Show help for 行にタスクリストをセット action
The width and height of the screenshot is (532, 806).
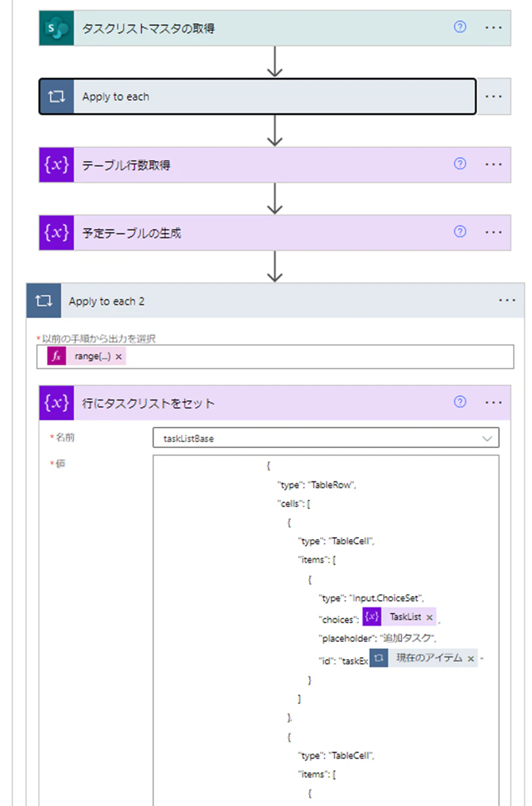pos(460,402)
